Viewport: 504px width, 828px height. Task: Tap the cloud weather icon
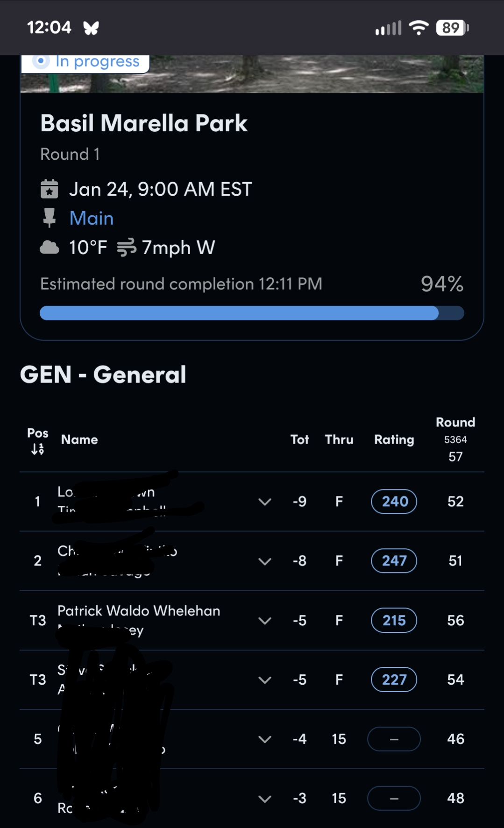[50, 248]
